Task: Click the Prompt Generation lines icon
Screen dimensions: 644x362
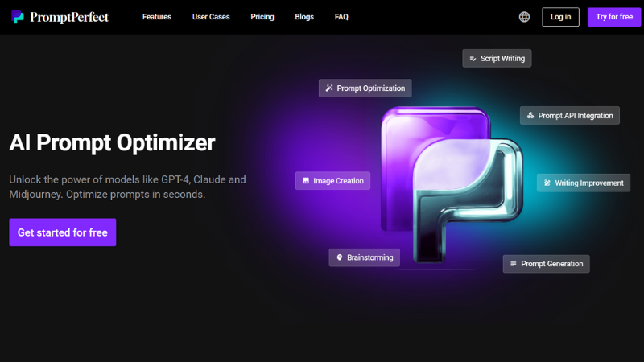Action: point(513,264)
